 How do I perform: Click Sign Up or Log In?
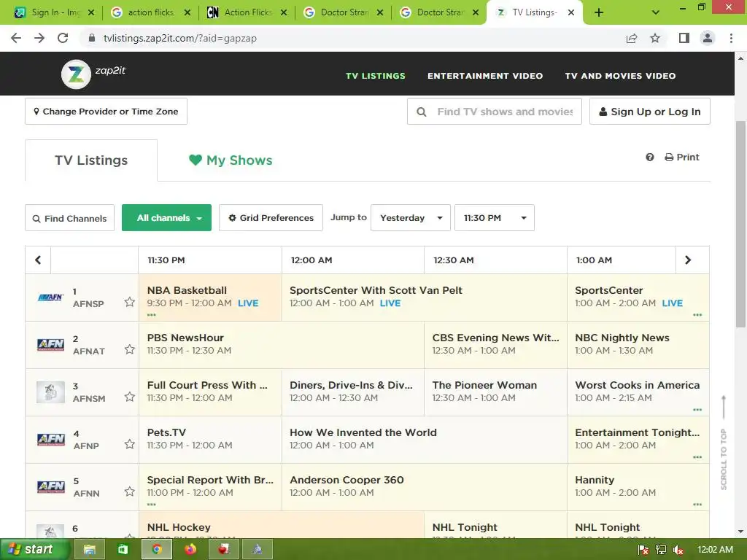coord(650,112)
